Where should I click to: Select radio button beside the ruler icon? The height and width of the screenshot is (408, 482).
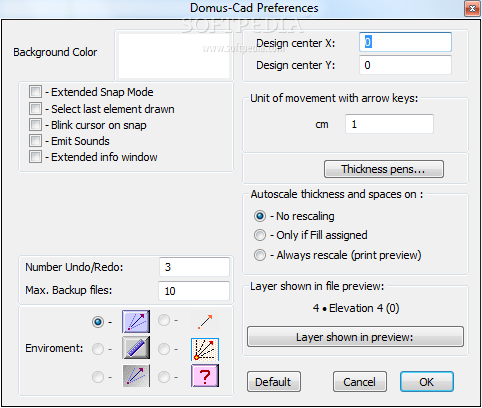click(x=98, y=349)
